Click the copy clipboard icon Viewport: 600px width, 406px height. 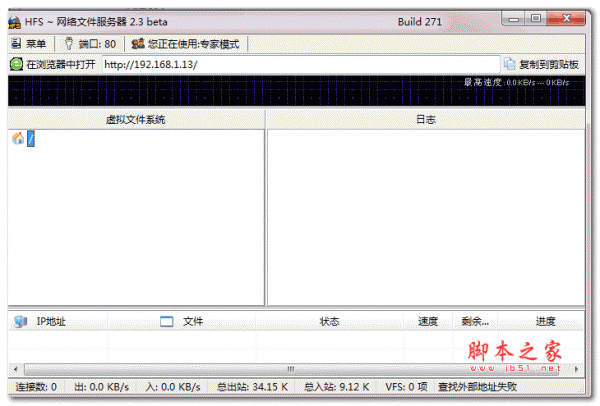[x=510, y=64]
